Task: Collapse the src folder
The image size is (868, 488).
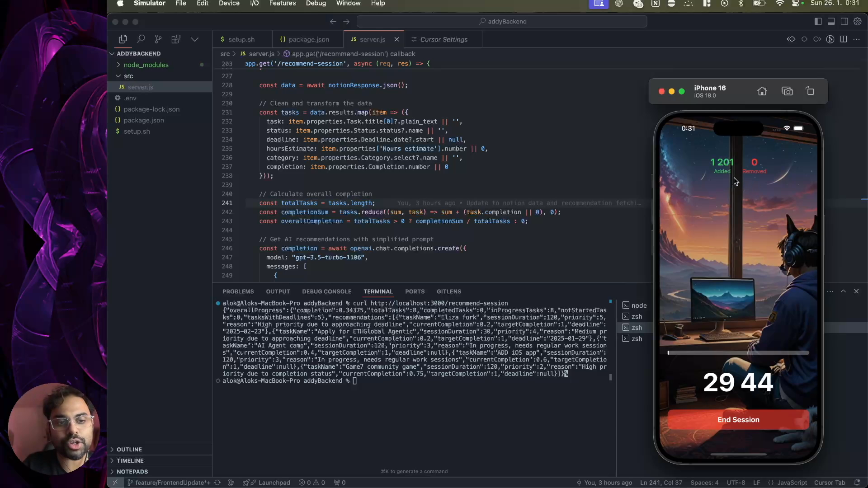Action: (x=128, y=76)
